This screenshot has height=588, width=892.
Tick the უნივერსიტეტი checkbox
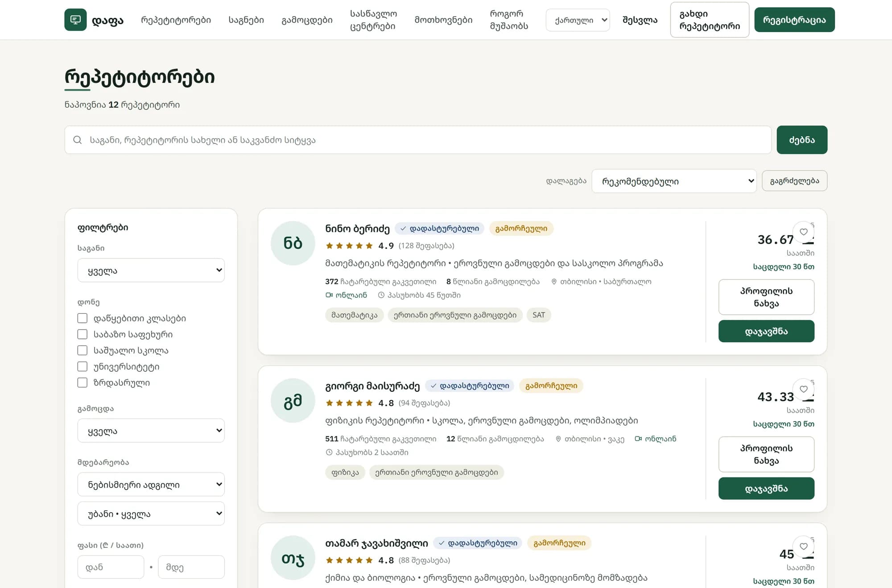83,366
